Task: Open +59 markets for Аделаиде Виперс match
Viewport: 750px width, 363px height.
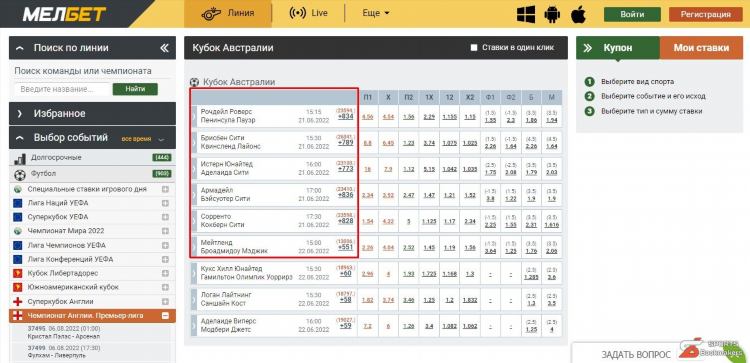Action: tap(345, 326)
